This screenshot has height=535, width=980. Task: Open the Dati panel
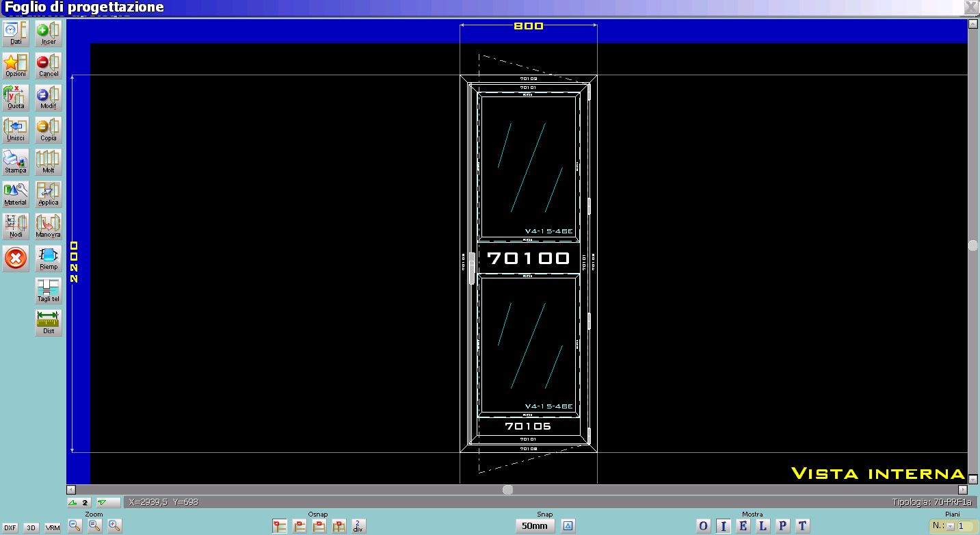point(16,33)
